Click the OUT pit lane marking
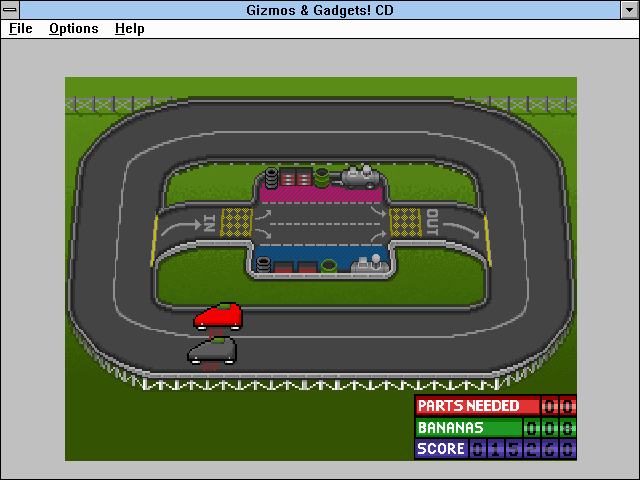 pos(432,222)
